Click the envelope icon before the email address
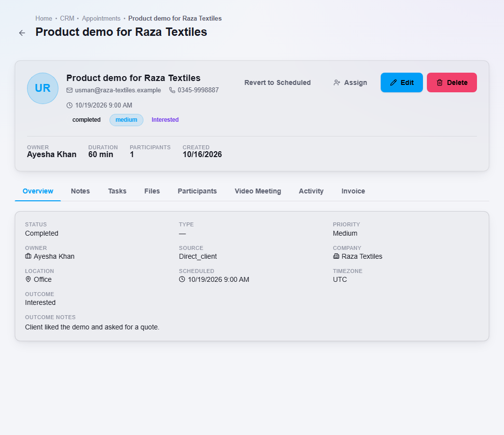Image resolution: width=504 pixels, height=435 pixels. coord(69,90)
